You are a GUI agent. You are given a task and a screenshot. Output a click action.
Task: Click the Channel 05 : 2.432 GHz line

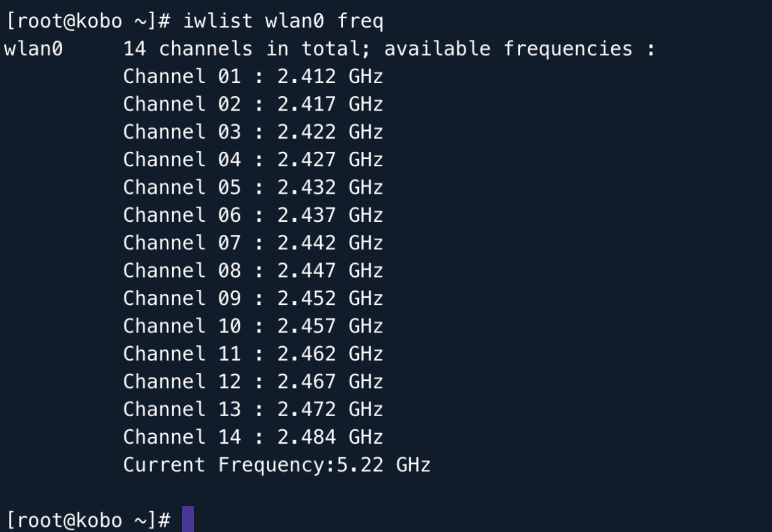(x=253, y=187)
